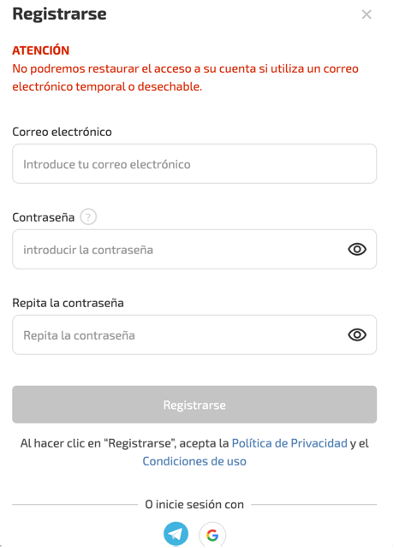This screenshot has width=396, height=548.
Task: Click the 'Repita la contraseña' label above the field
Action: pos(68,303)
